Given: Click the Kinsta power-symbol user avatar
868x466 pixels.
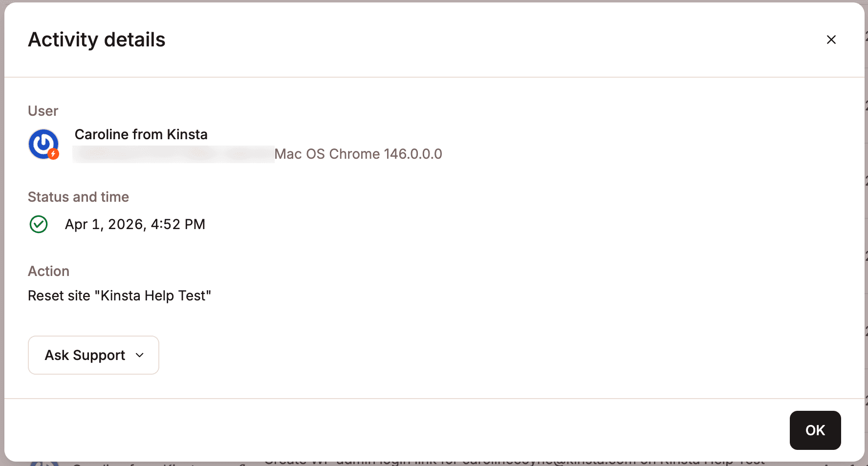Looking at the screenshot, I should (43, 143).
